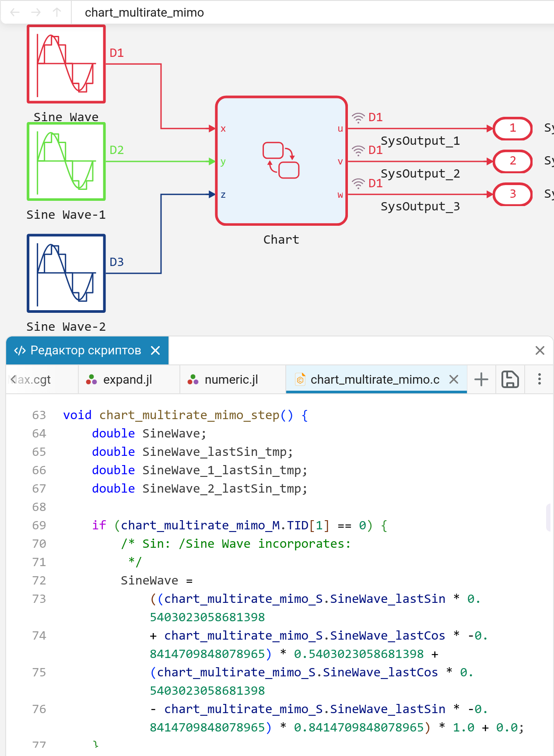Image resolution: width=554 pixels, height=756 pixels.
Task: Open the script editor three-dot menu
Action: [x=540, y=379]
